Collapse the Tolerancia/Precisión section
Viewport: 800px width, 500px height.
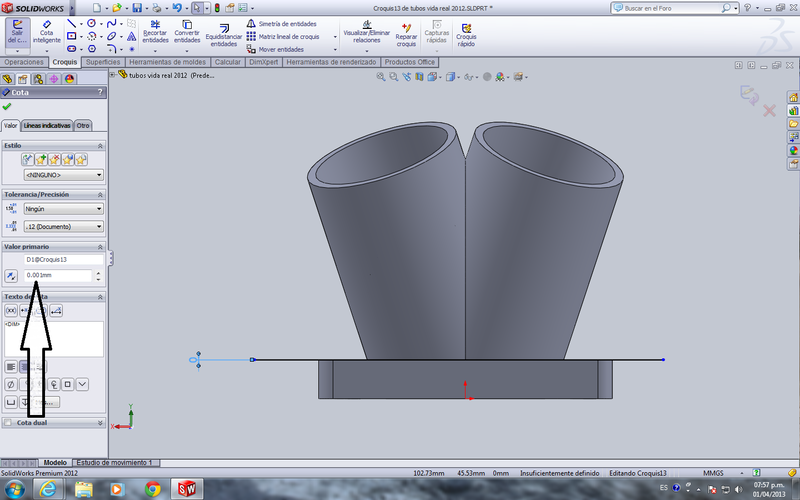point(100,195)
